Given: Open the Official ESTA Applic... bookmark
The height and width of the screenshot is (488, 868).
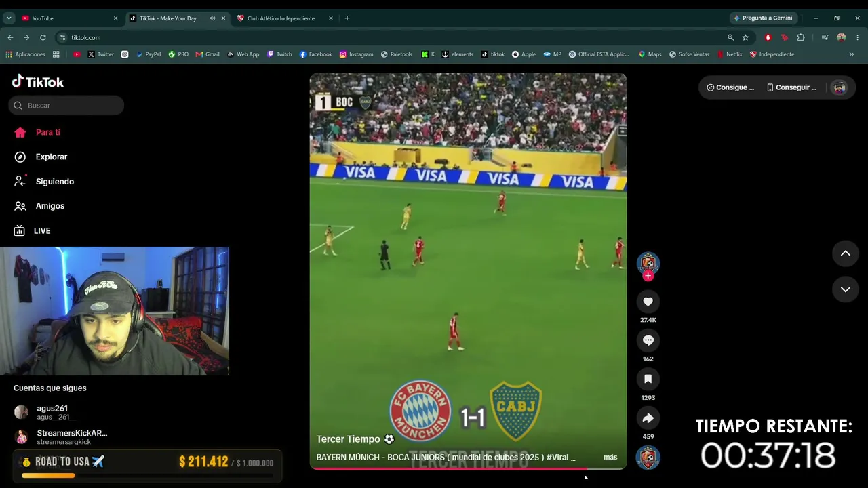Looking at the screenshot, I should click(599, 54).
